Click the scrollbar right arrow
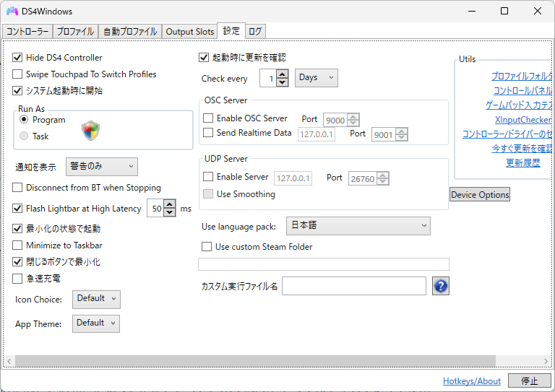The width and height of the screenshot is (555, 392). (x=546, y=361)
